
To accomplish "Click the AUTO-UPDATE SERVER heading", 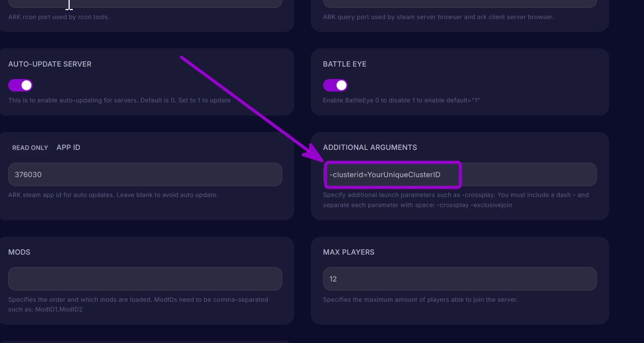I will 50,64.
